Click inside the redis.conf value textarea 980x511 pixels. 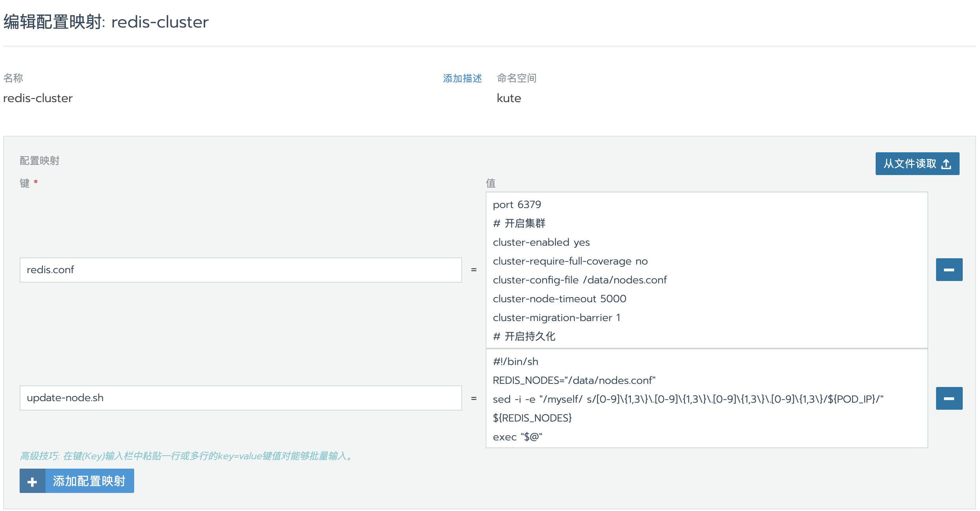(x=706, y=271)
